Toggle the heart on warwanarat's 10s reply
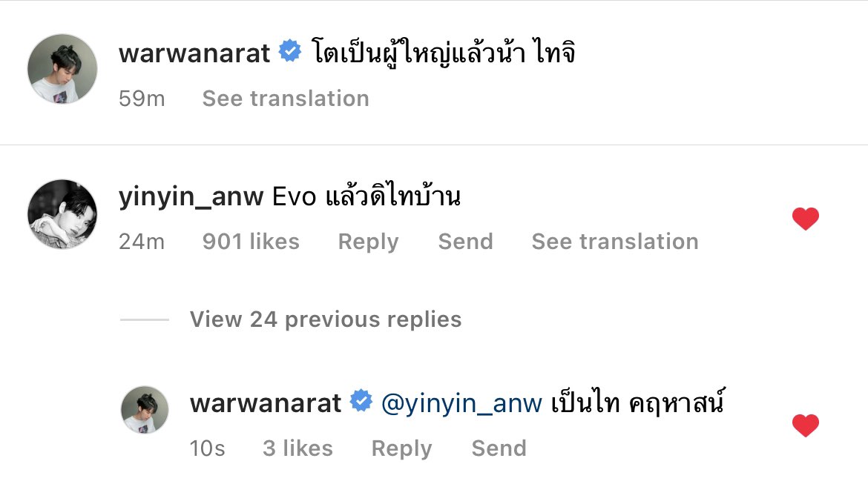 [x=806, y=425]
